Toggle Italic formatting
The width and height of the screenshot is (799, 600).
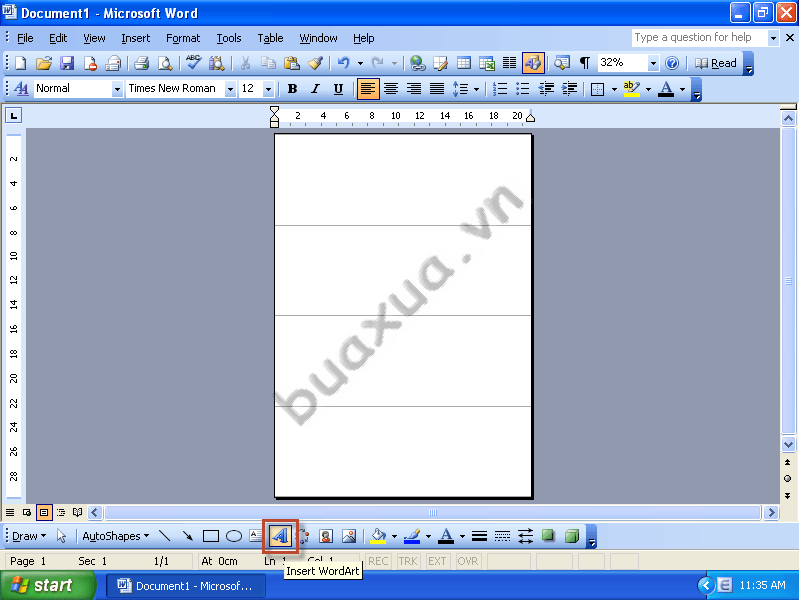(x=315, y=89)
